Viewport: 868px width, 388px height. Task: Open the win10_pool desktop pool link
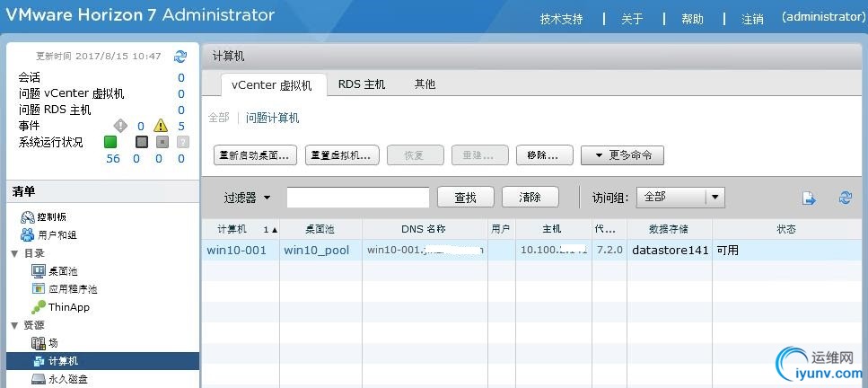coord(317,250)
